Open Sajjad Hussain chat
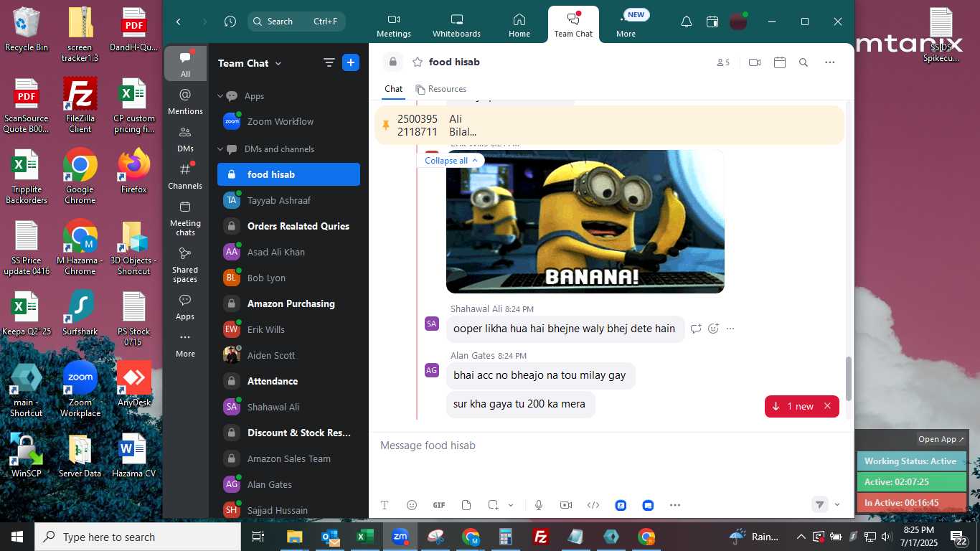 pos(288,510)
